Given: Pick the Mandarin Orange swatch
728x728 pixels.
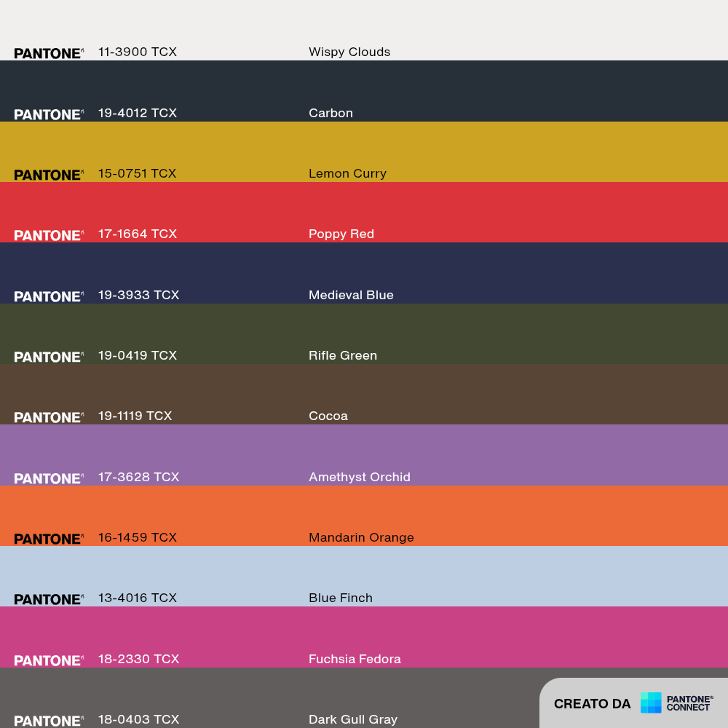Looking at the screenshot, I should click(x=364, y=516).
